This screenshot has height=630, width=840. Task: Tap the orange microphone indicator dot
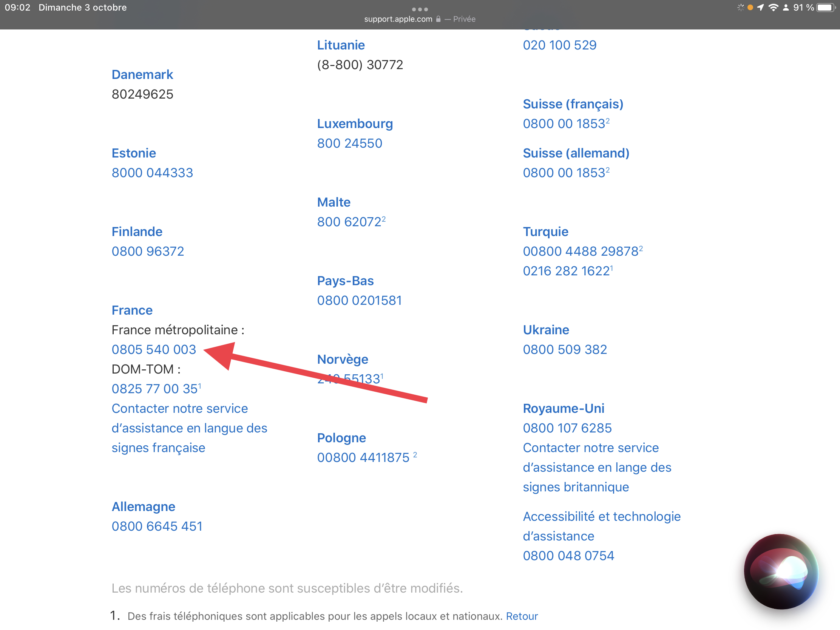coord(750,8)
